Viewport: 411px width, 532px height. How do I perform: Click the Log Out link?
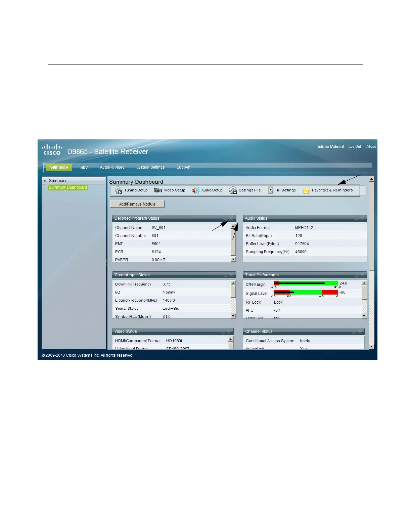[355, 147]
